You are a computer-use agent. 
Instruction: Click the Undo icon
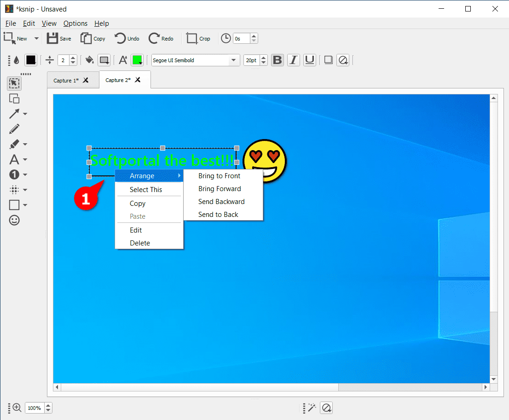[120, 38]
